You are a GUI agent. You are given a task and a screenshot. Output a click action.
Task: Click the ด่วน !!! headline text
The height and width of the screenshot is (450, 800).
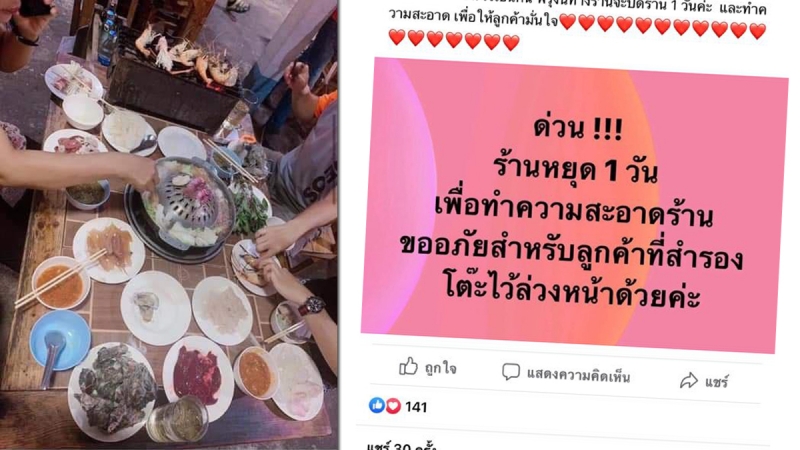click(x=578, y=128)
